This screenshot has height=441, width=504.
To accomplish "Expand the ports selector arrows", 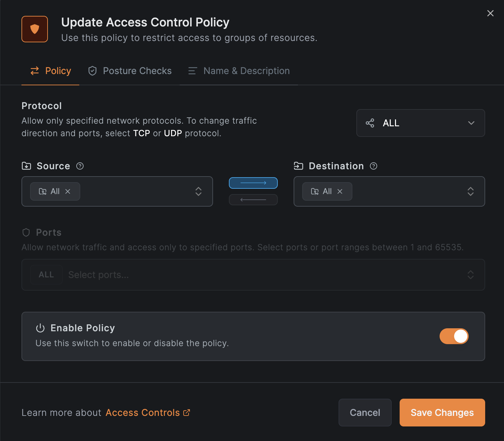I will coord(471,275).
